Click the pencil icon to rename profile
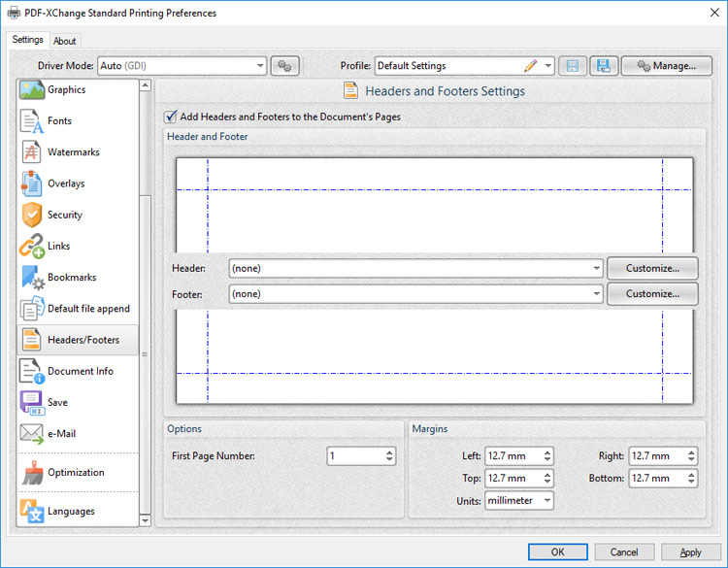Viewport: 728px width, 568px height. point(531,66)
